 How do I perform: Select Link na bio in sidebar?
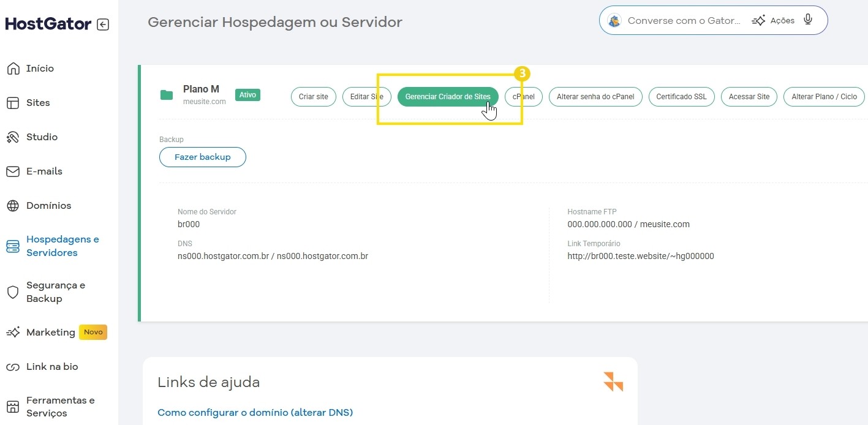52,367
